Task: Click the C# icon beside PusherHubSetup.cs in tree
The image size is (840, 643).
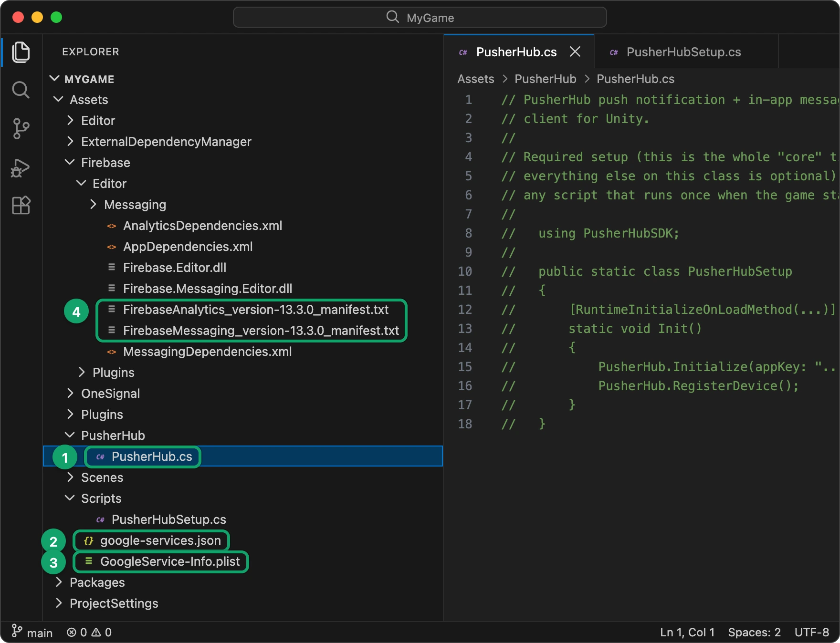Action: pos(100,520)
